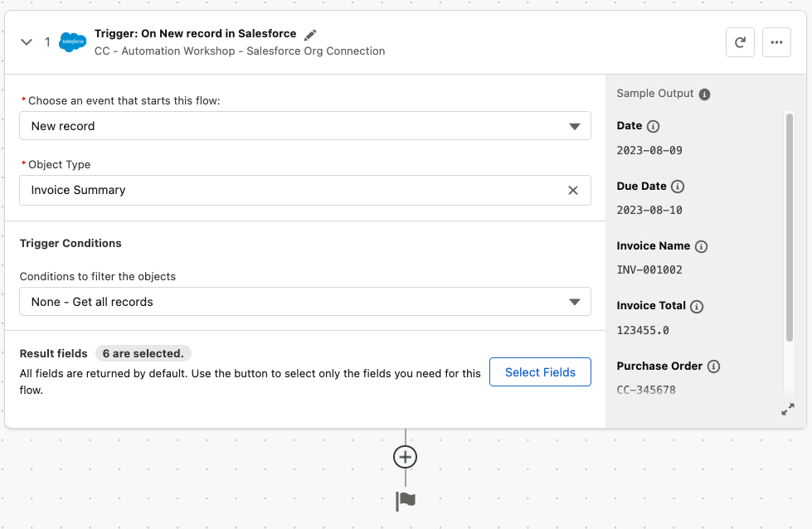Show info icon next to Purchase Order
The width and height of the screenshot is (812, 529).
click(x=713, y=366)
